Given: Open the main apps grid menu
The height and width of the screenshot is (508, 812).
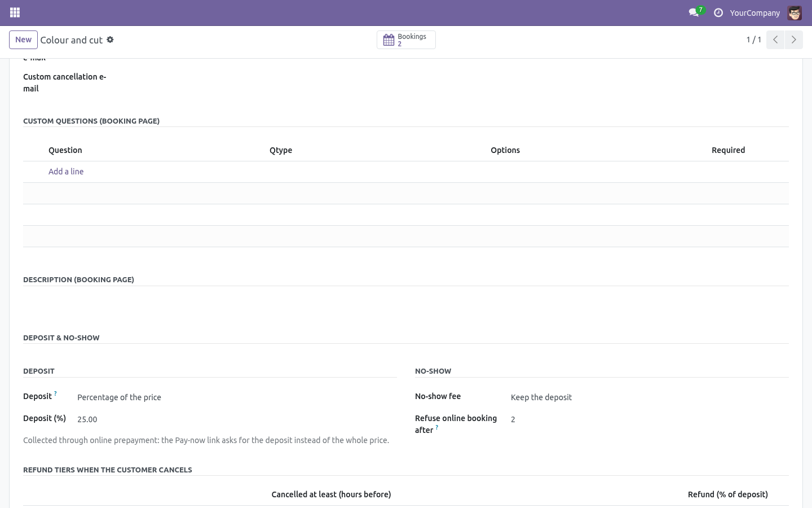Looking at the screenshot, I should coord(15,12).
